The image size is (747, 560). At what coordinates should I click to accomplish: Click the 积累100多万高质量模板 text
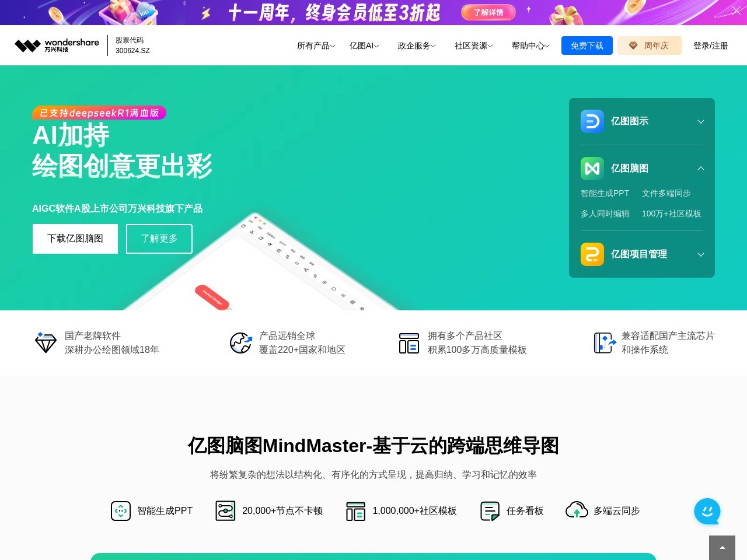pos(477,350)
